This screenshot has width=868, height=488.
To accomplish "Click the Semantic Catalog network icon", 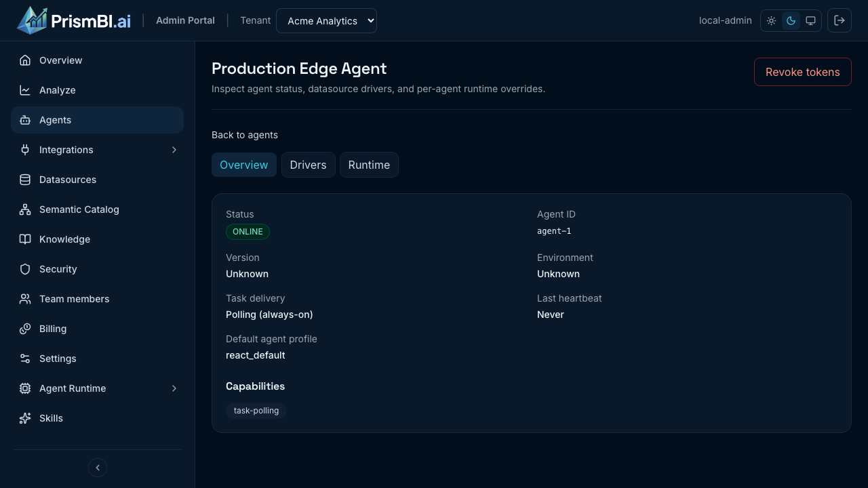I will [25, 209].
